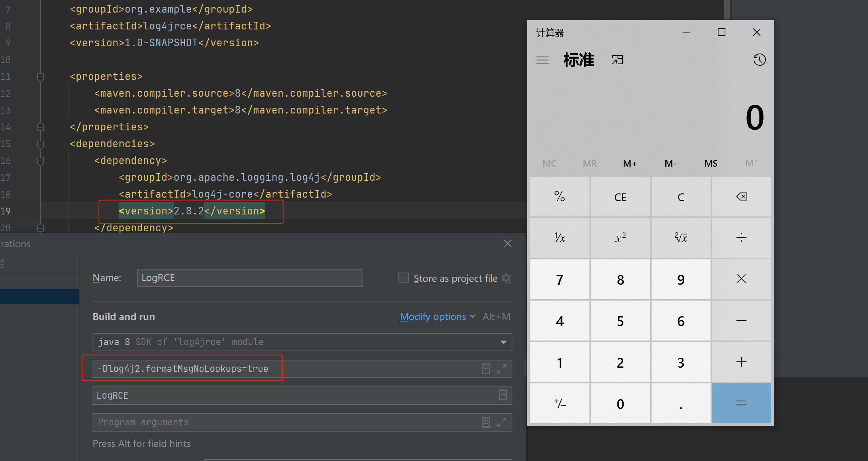Click the square root calculator key
The width and height of the screenshot is (868, 461).
(681, 238)
